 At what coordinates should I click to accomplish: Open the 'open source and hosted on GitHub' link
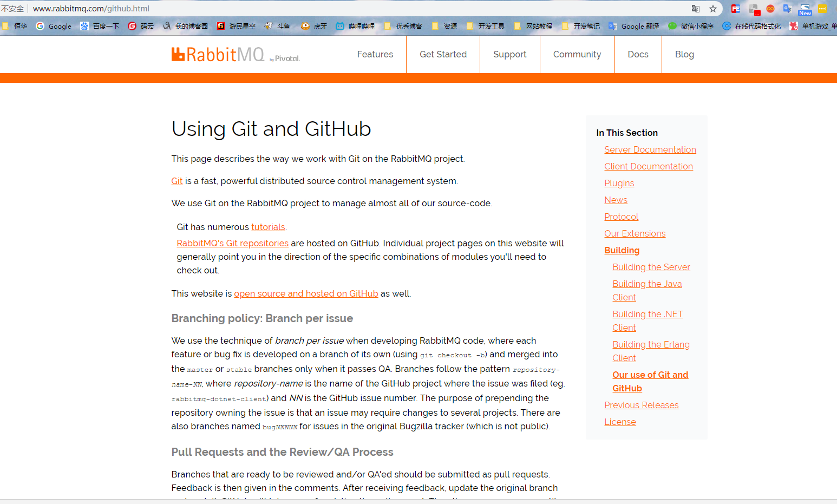pyautogui.click(x=306, y=293)
